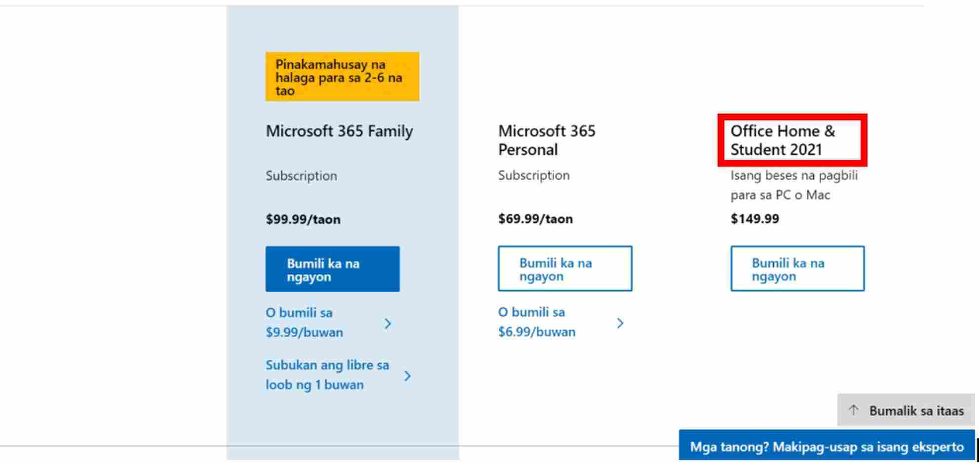
Task: Click Isang beses na pagbili description text
Action: click(793, 185)
